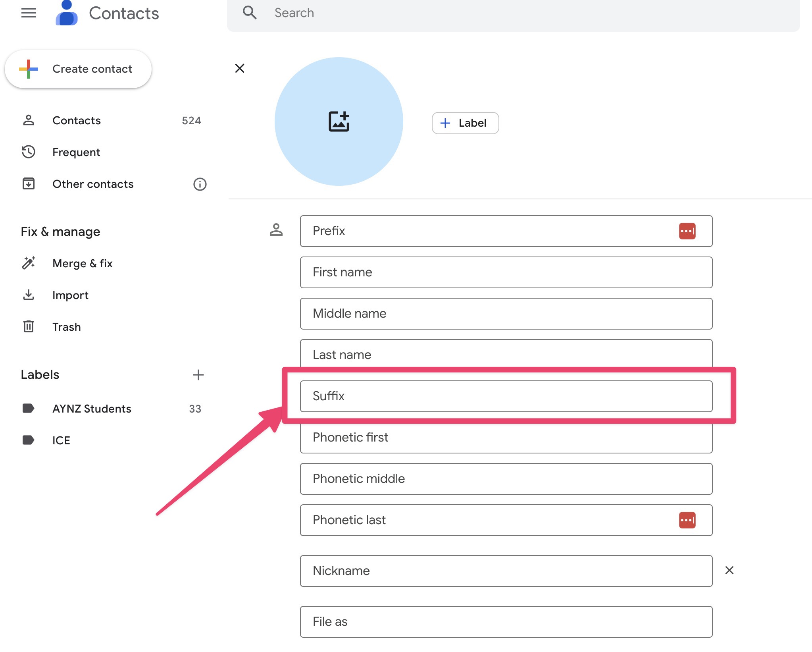Click the Nickname field

[506, 571]
